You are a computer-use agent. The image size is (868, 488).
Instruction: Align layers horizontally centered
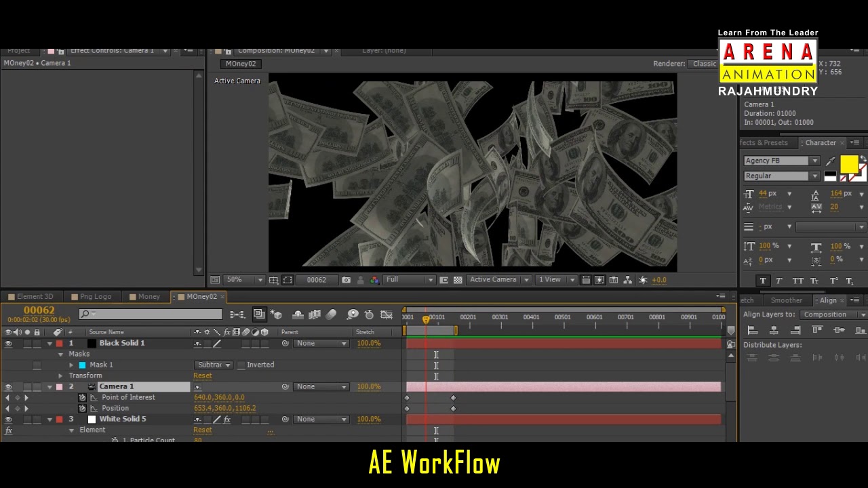pyautogui.click(x=774, y=330)
